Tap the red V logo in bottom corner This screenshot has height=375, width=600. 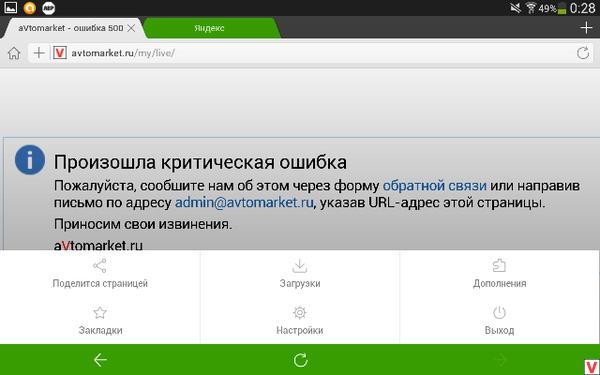click(592, 367)
